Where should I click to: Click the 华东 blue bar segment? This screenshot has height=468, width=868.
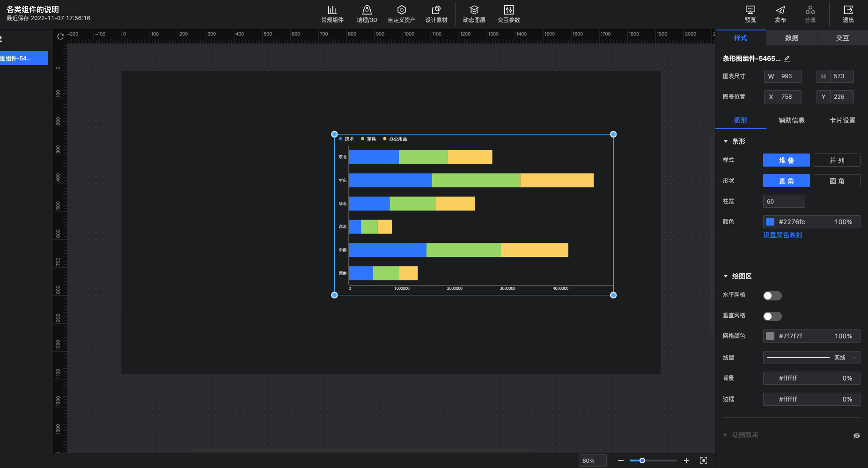point(390,180)
